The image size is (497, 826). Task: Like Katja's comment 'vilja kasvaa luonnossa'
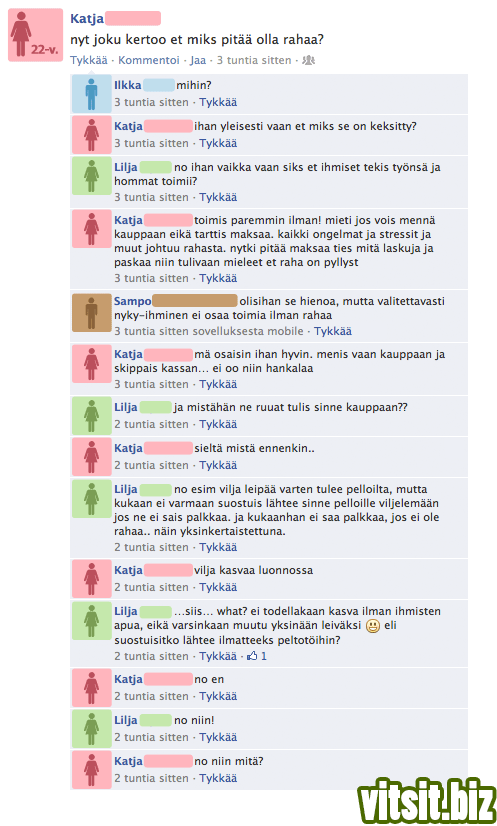pos(218,587)
